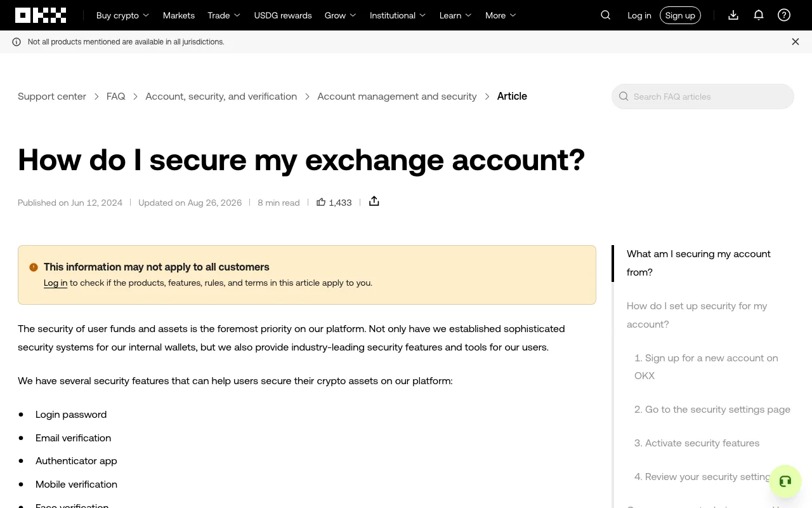Image resolution: width=812 pixels, height=508 pixels.
Task: Open the Grow dropdown menu
Action: 340,15
